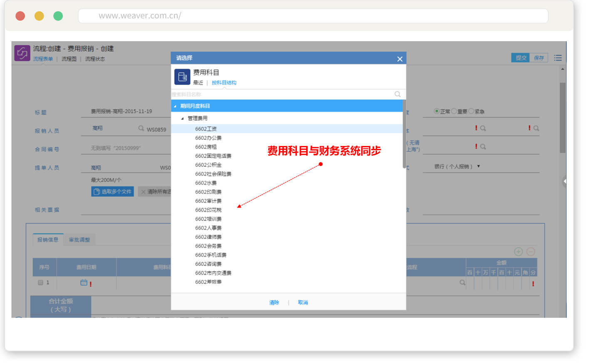Collapse the 管理费用 tree branch
Viewport: 593px width, 364px height.
(x=182, y=119)
